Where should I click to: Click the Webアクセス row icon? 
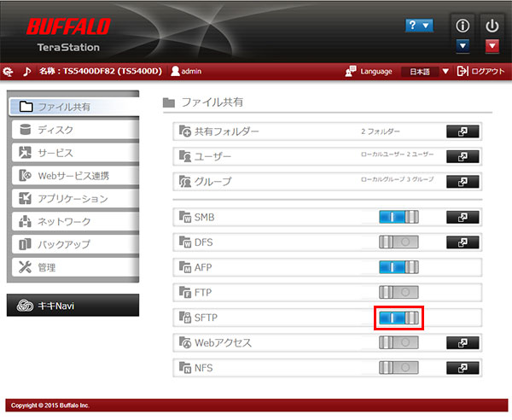click(x=185, y=342)
